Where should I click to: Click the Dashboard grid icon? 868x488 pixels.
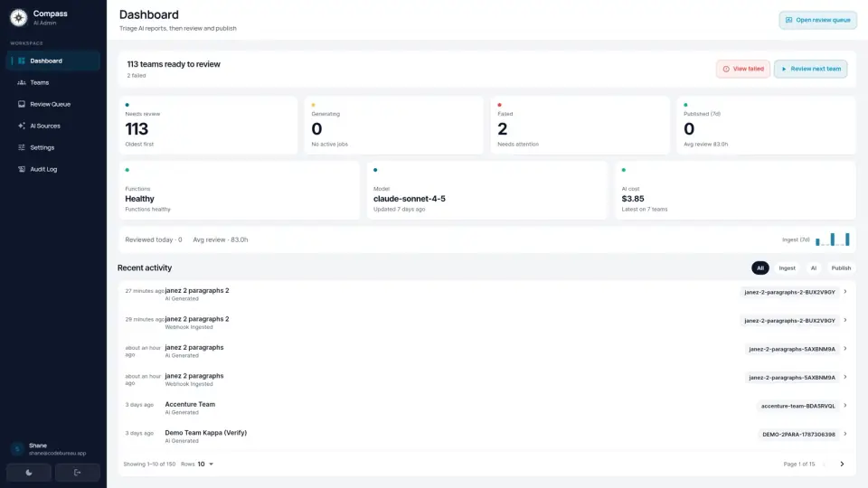click(22, 61)
